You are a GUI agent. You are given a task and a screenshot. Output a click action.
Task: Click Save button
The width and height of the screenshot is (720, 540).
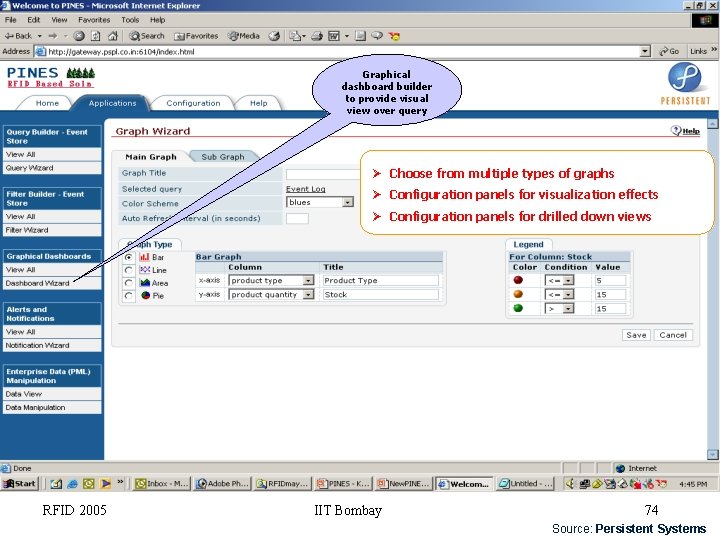pyautogui.click(x=636, y=335)
